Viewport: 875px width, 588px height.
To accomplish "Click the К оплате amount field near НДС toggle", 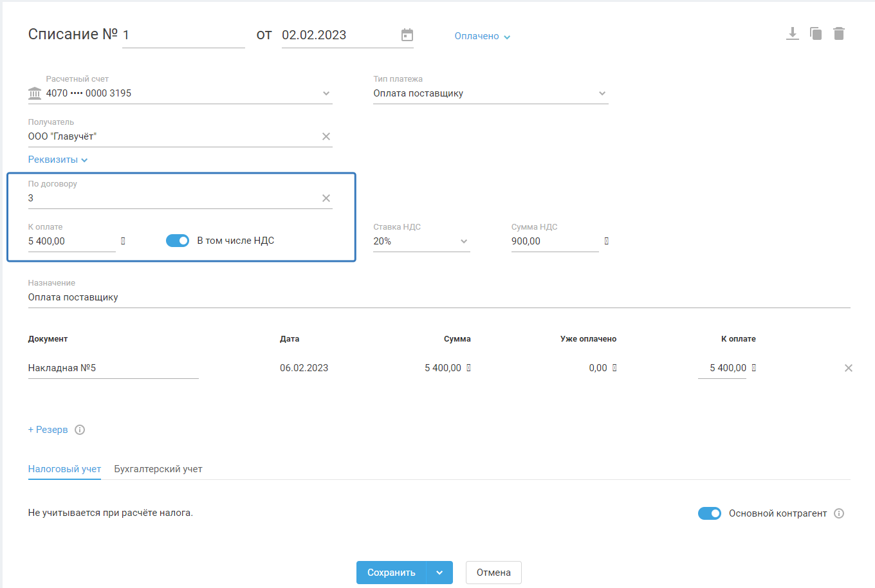I will click(x=72, y=241).
